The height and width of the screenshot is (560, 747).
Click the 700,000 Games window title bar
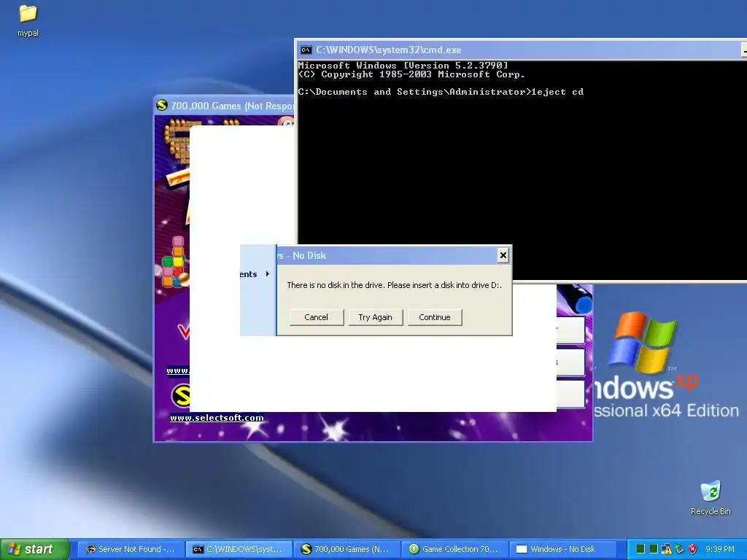(225, 105)
